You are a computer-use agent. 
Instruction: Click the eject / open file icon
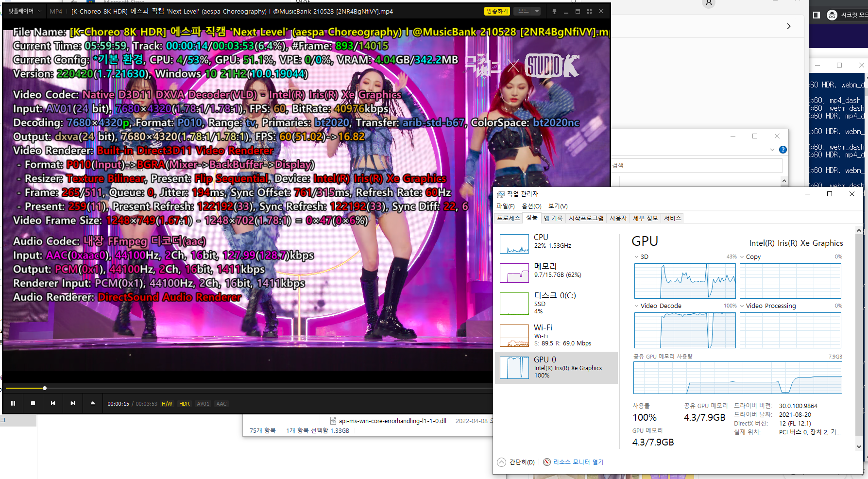[93, 403]
